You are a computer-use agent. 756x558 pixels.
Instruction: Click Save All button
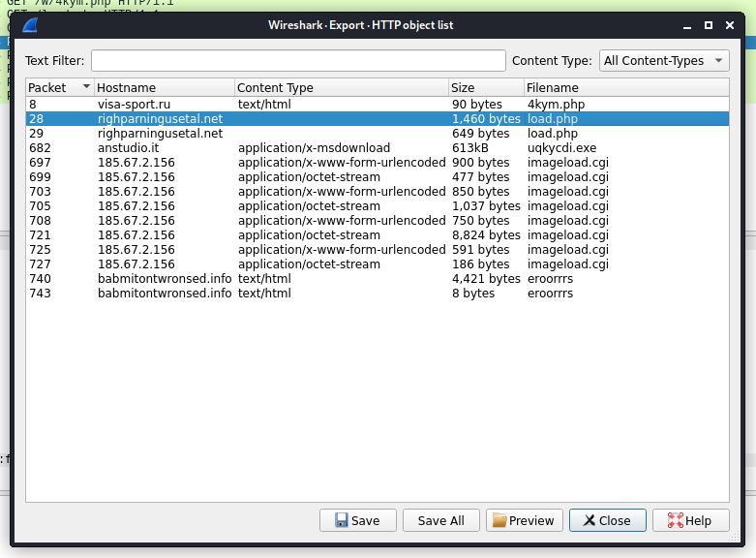pos(441,520)
